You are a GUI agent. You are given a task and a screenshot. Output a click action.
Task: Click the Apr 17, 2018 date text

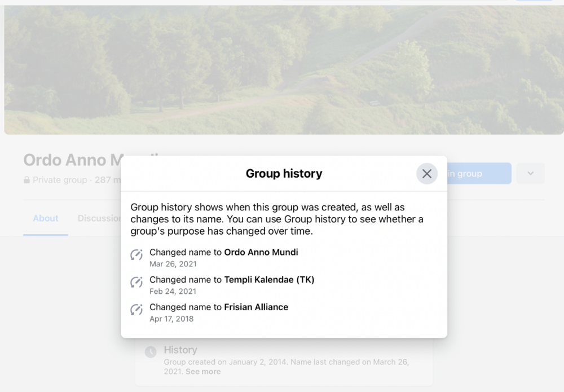click(171, 319)
